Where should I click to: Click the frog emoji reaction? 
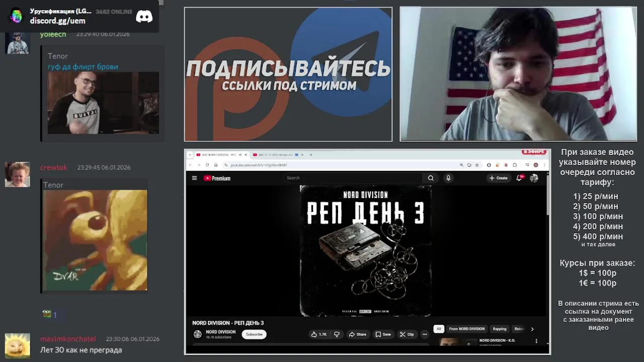[x=47, y=314]
